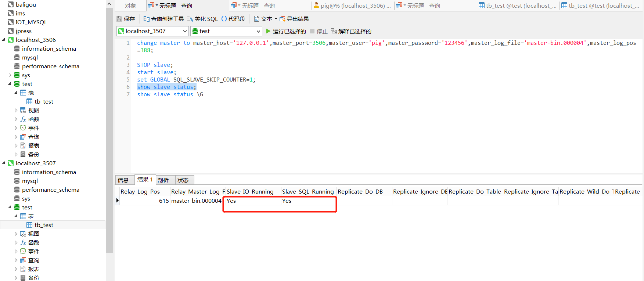This screenshot has height=281, width=644.
Task: Open the code snippet parentheses icon
Action: tap(224, 19)
